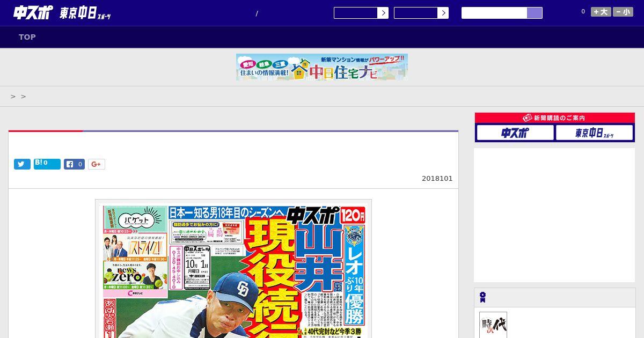The height and width of the screenshot is (338, 644).
Task: Select 東京中日スポーツ subscription button in sidebar
Action: point(594,133)
